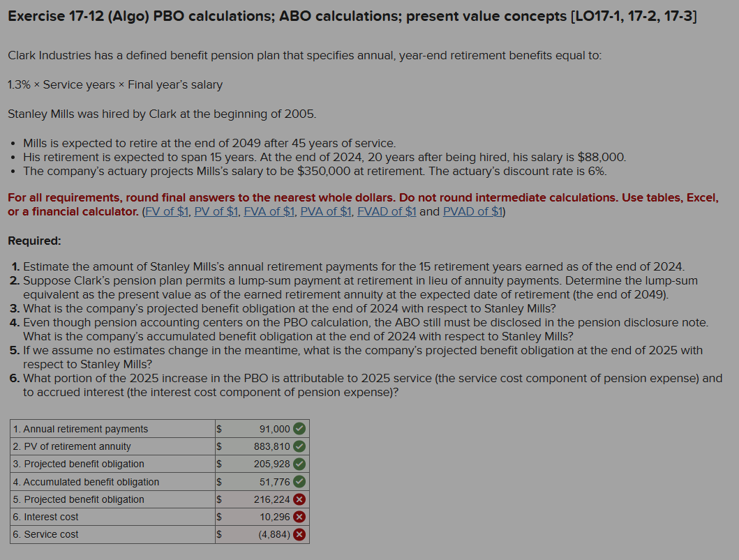The image size is (739, 560).
Task: Click the green checkmark beside Accumulated benefit obligation
Action: pos(299,481)
